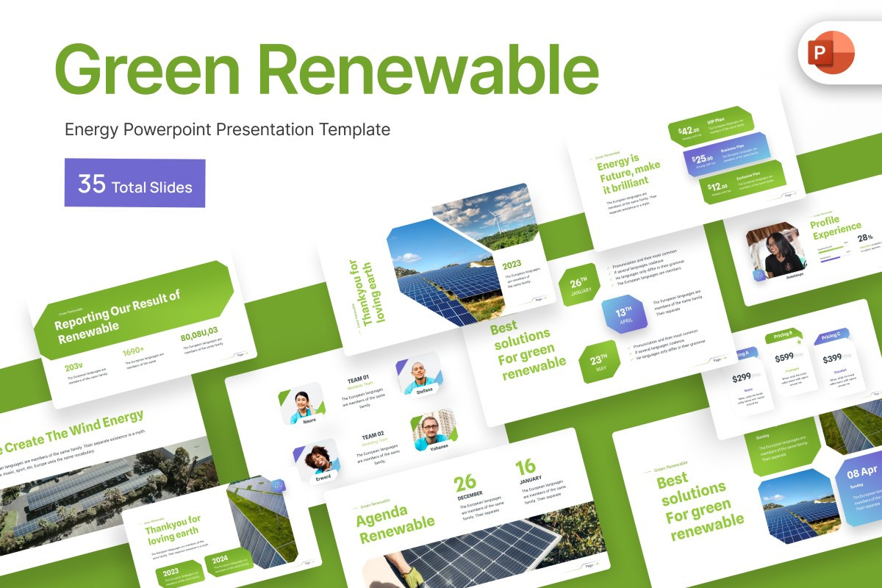
Task: Click 'Best solutions For green renewable' beside dates
Action: pyautogui.click(x=527, y=351)
